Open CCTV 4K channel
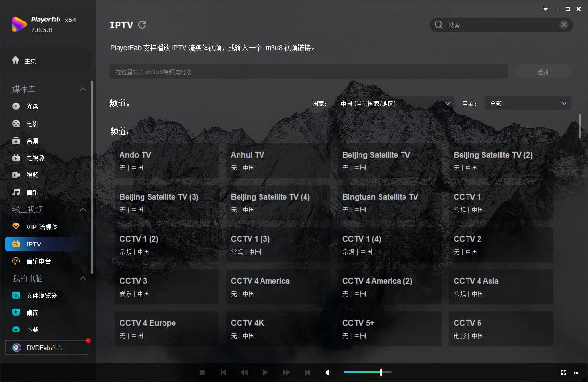 278,329
